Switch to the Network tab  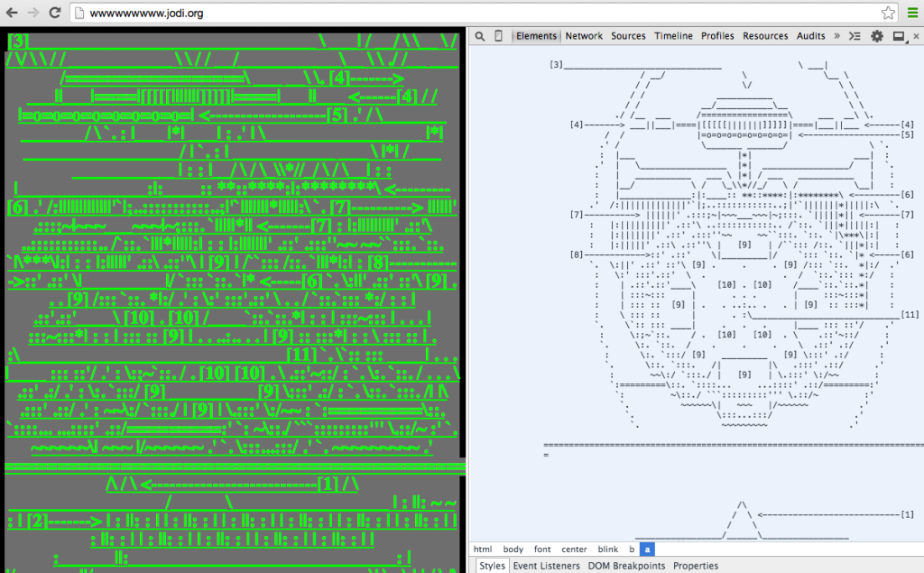click(583, 36)
